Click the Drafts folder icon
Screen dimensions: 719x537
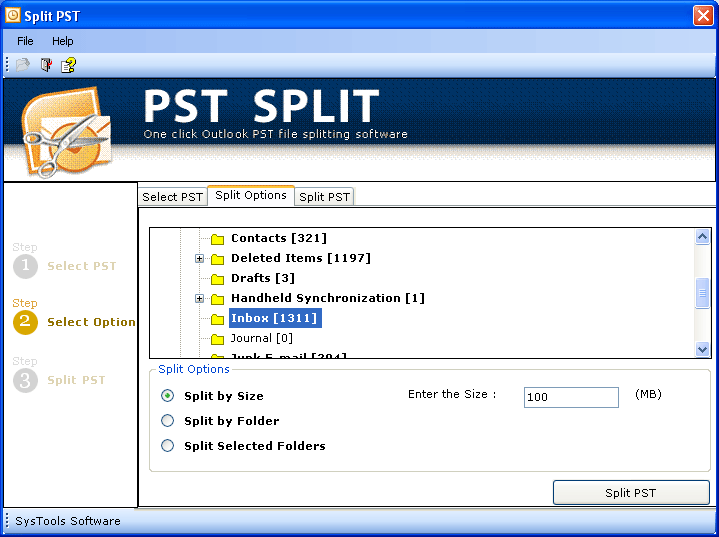[x=217, y=279]
